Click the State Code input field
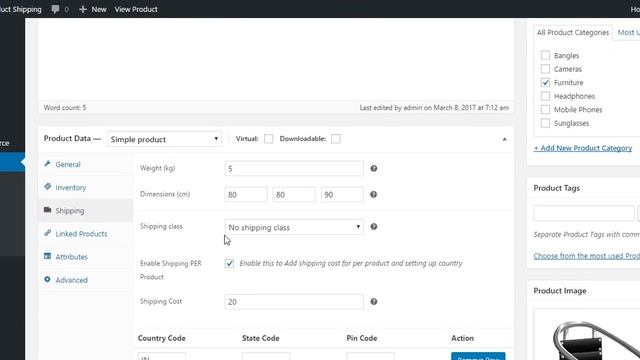640x360 pixels. point(266,356)
